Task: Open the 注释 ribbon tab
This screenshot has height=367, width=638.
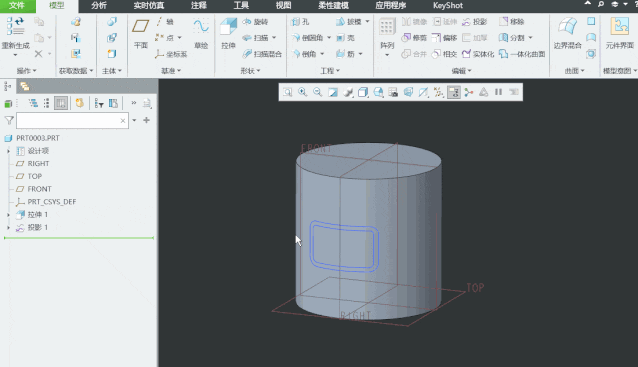Action: pyautogui.click(x=199, y=6)
